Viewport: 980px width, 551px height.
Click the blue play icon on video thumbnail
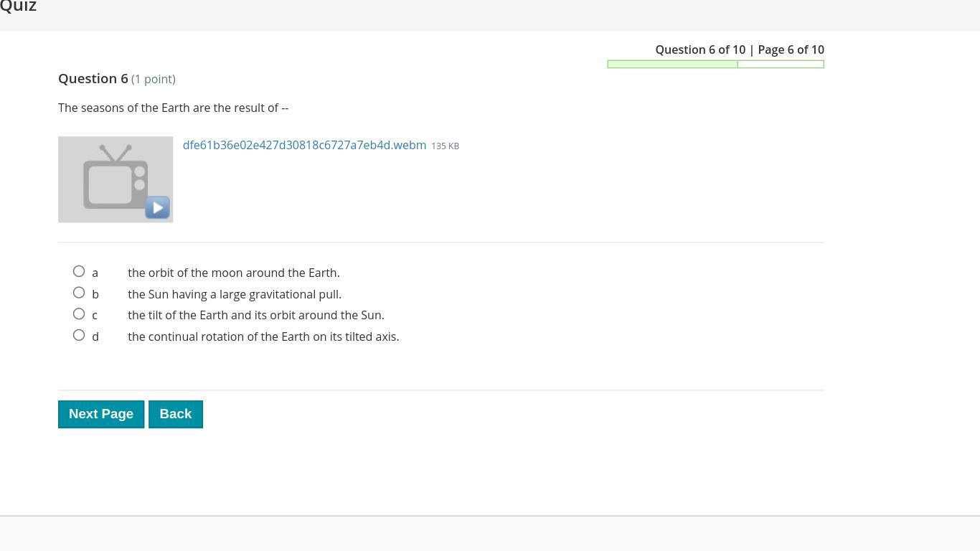pos(157,207)
